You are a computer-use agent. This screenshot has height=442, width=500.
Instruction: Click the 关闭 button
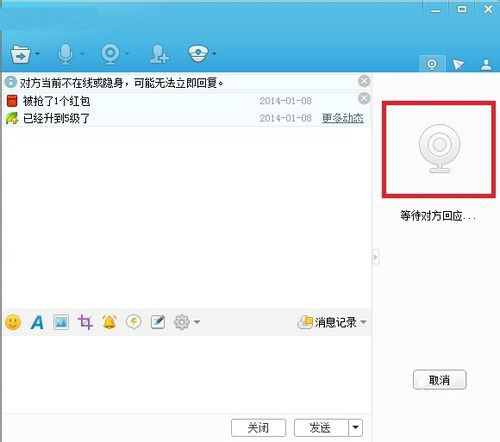[x=258, y=428]
